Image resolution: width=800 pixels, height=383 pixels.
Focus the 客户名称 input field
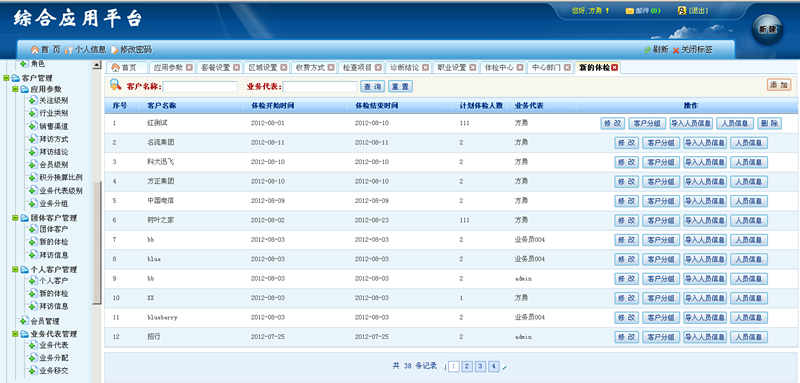(x=200, y=87)
